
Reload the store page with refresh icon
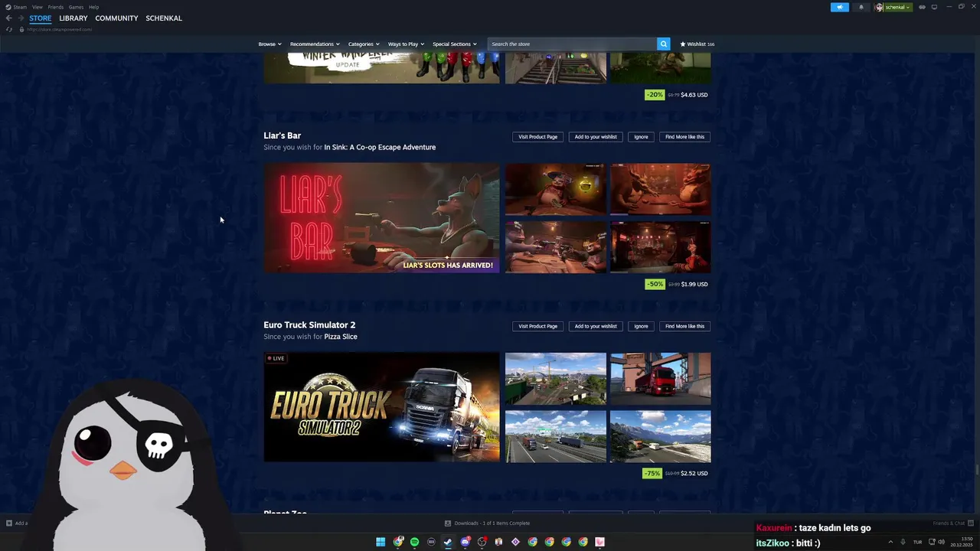[9, 29]
